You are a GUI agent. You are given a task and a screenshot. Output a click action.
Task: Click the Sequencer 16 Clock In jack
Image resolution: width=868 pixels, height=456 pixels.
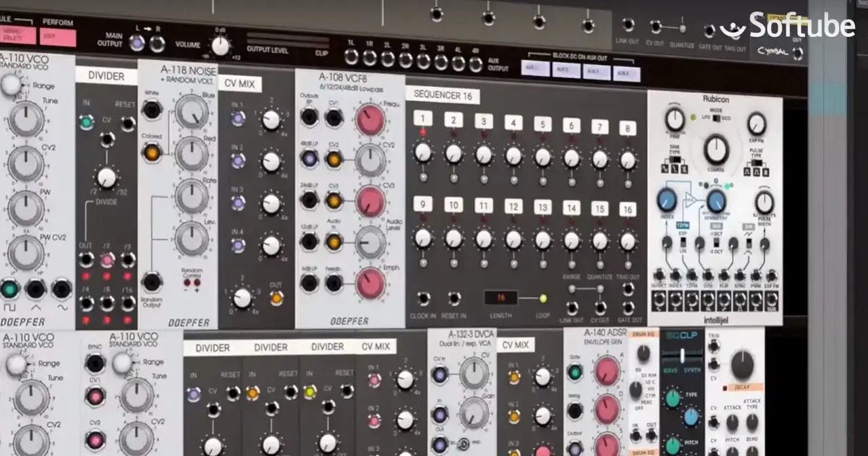point(424,298)
